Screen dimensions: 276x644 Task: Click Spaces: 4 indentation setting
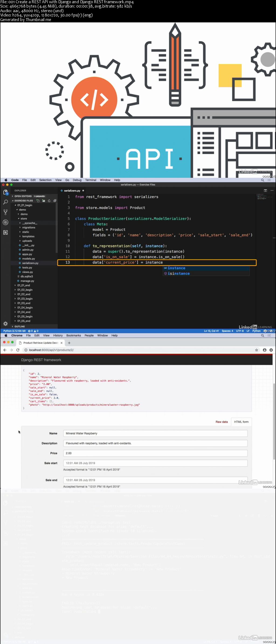coord(227,331)
